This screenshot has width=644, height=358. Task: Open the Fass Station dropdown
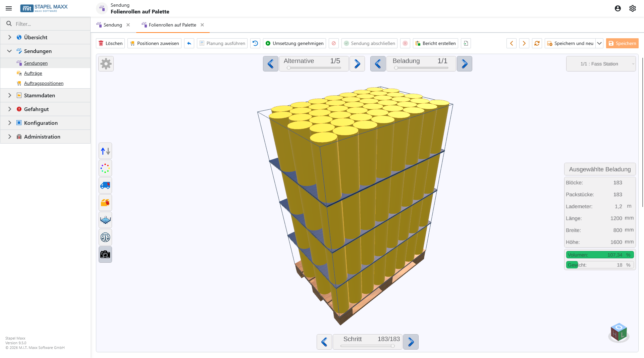pos(601,64)
